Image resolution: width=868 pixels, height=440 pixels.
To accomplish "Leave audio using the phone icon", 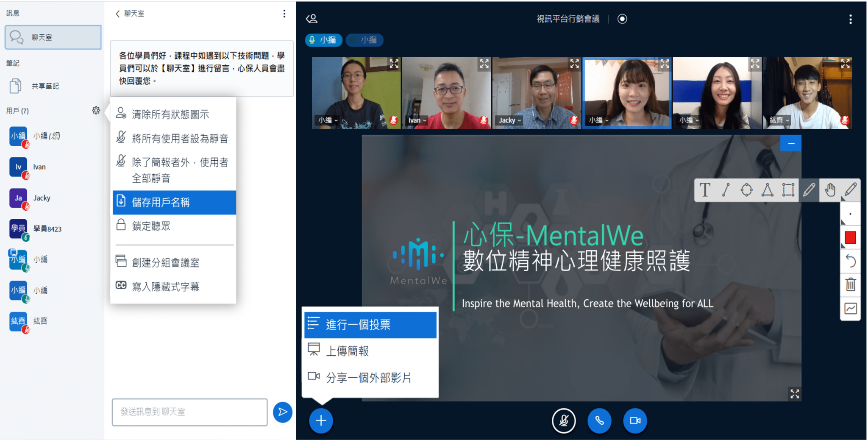I will [599, 421].
